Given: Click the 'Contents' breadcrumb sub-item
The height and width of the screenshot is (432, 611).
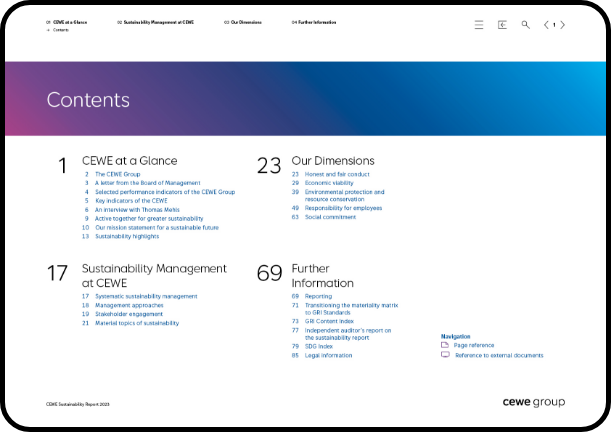Looking at the screenshot, I should [61, 30].
